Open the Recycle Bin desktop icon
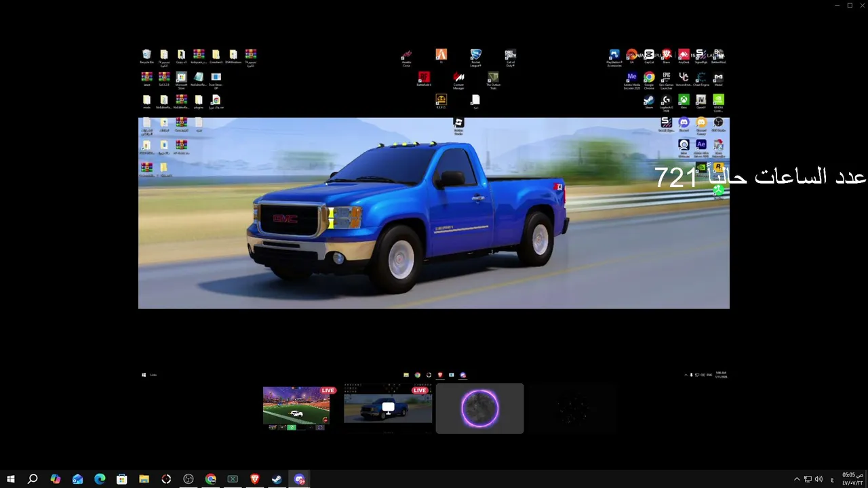The height and width of the screenshot is (488, 868). [146, 57]
